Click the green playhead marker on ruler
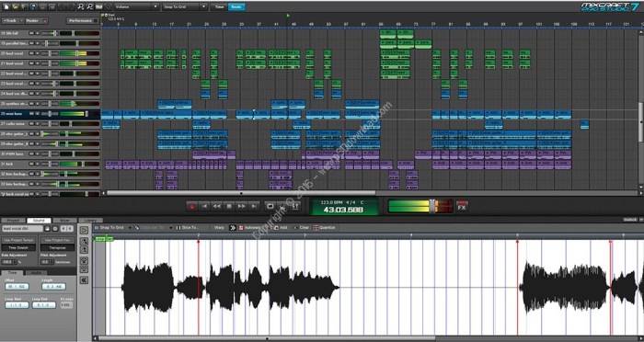644x342 pixels. pos(288,16)
